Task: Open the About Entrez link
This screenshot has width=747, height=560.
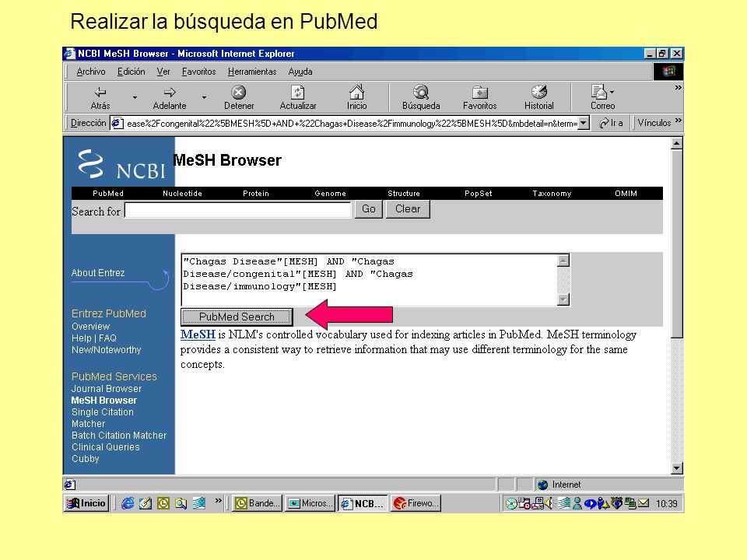Action: [98, 273]
